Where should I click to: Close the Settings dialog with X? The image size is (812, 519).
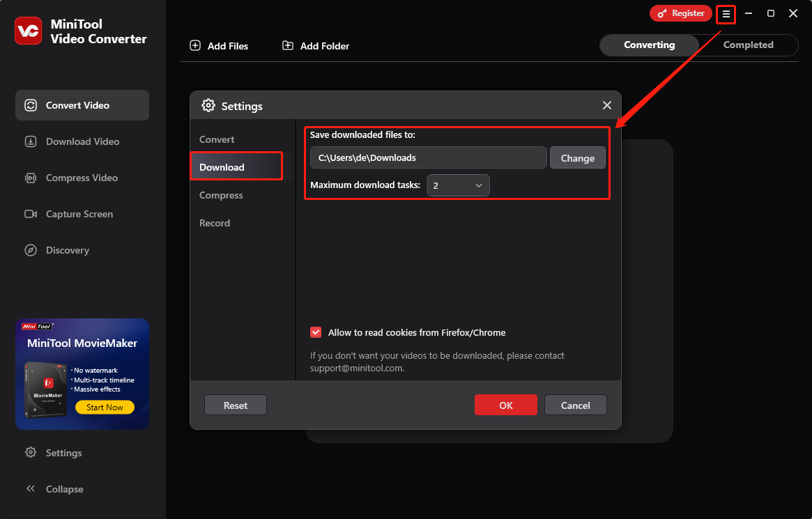pos(607,106)
